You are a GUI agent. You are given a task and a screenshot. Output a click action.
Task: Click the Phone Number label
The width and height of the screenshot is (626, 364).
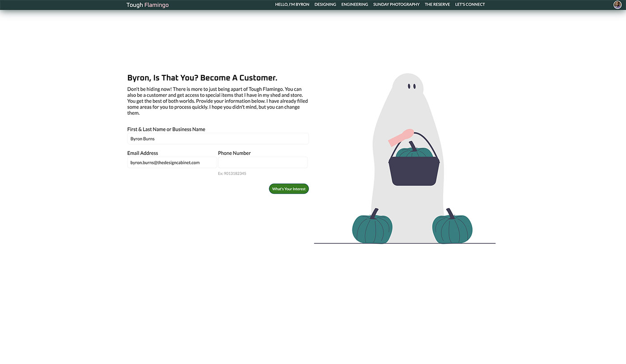(234, 153)
